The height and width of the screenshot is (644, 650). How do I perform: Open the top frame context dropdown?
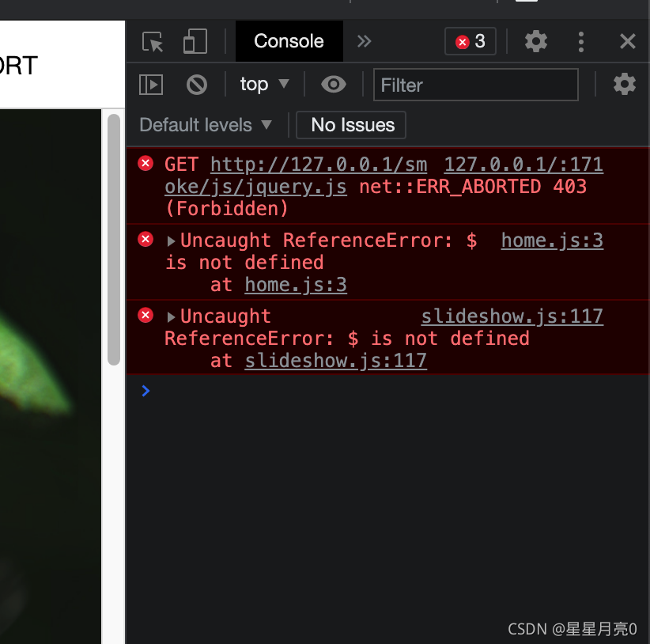(x=264, y=84)
